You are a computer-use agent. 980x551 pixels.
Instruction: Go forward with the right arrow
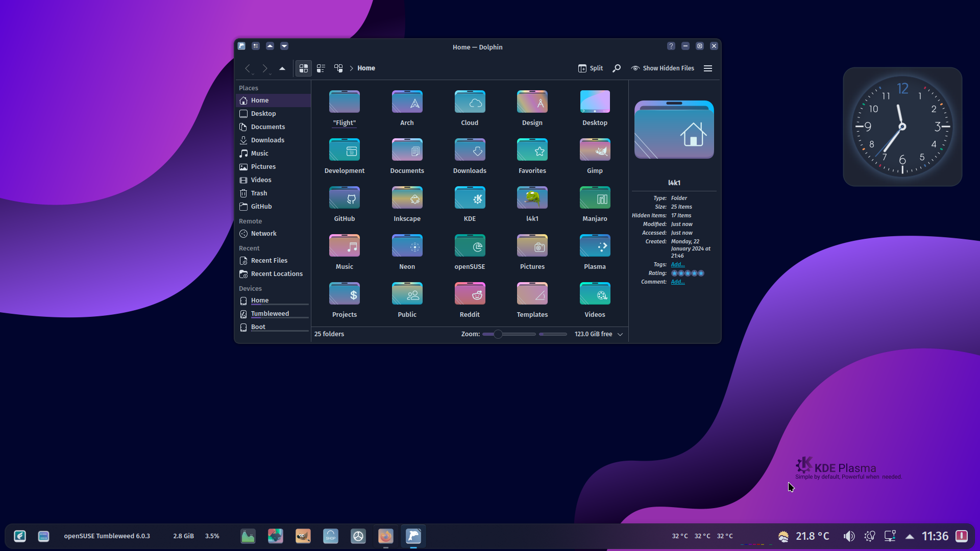(264, 68)
